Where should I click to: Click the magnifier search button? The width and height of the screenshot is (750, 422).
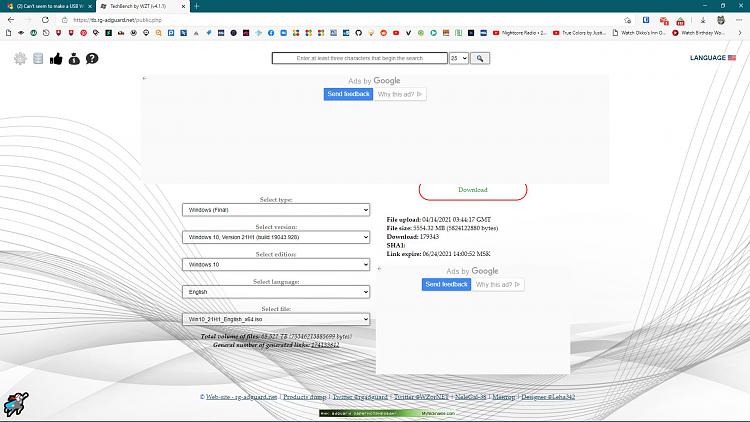click(x=480, y=58)
